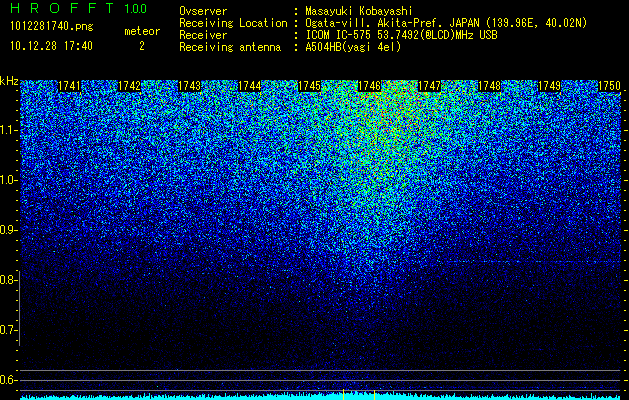The width and height of the screenshot is (629, 400).
Task: Select the name Masayuki Kobayashi
Action: click(x=359, y=12)
